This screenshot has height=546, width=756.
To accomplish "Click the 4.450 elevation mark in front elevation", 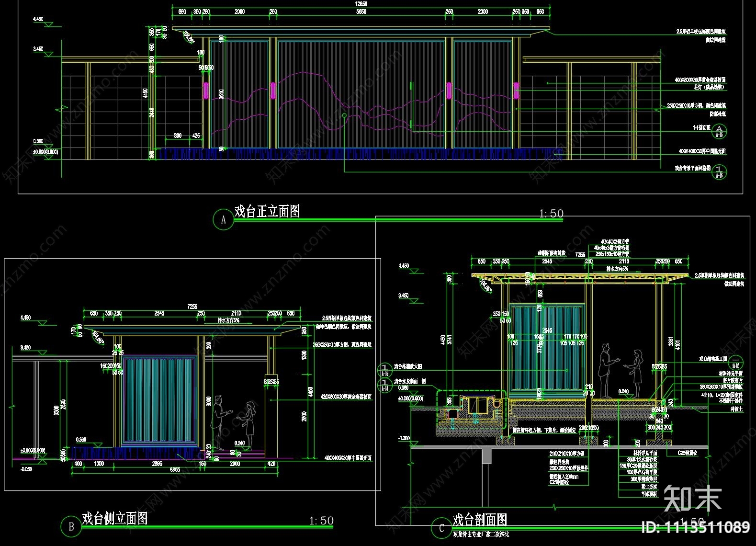I will point(38,20).
